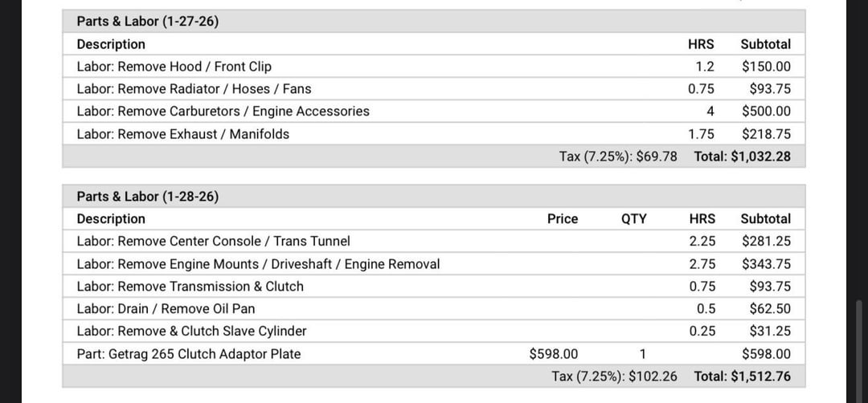This screenshot has width=868, height=403.
Task: Click the "QTY" column header
Action: 634,218
